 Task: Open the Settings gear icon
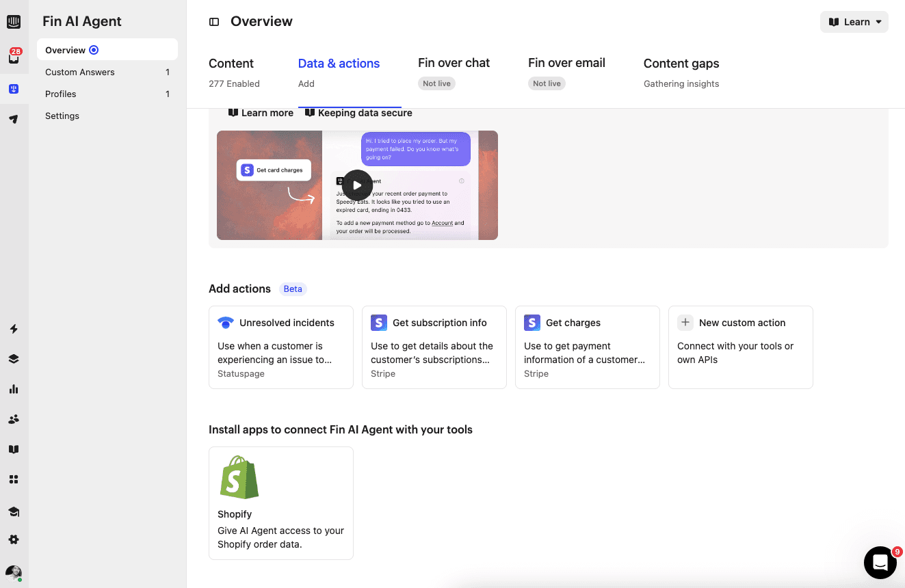(14, 539)
